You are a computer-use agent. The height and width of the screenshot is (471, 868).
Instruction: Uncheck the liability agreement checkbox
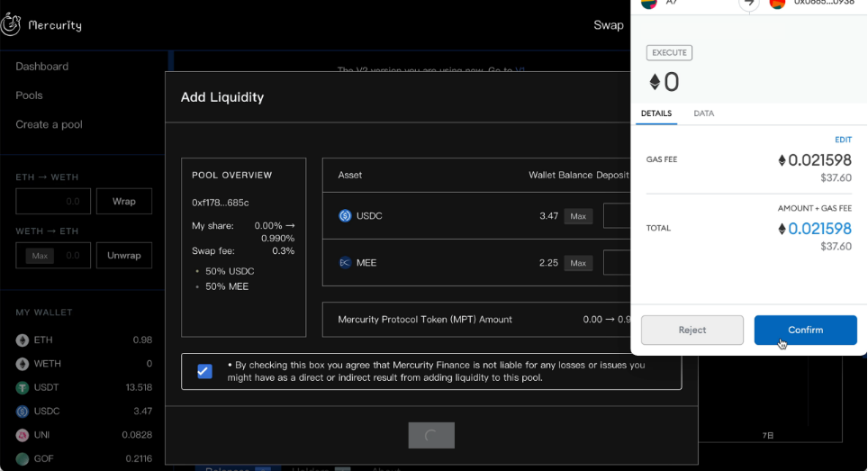(204, 371)
